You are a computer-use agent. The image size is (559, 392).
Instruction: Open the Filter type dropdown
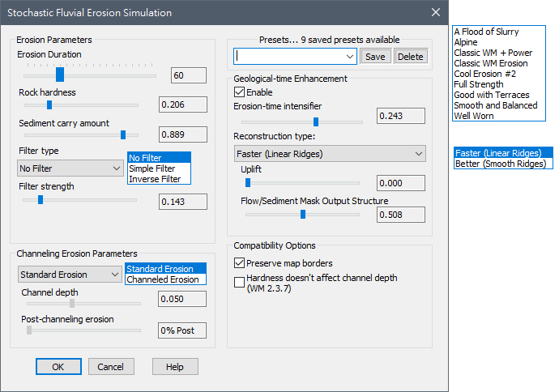pos(70,168)
